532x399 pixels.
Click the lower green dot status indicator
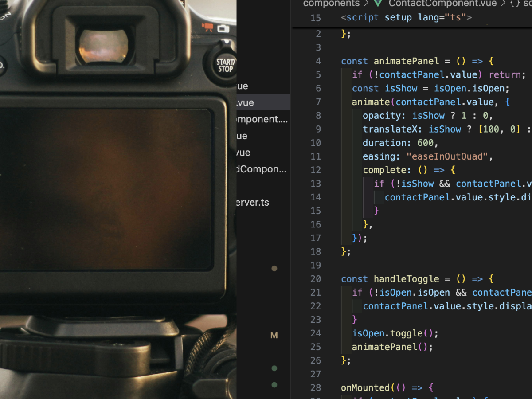pos(274,385)
